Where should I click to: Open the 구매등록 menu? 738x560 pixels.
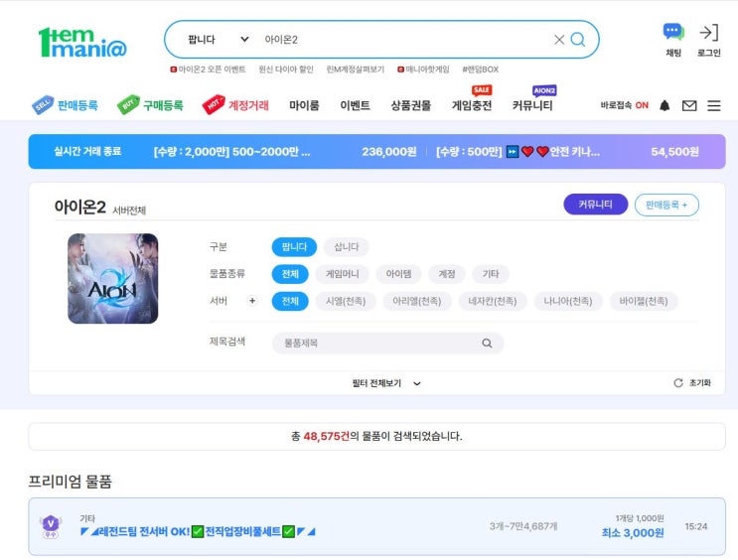pyautogui.click(x=163, y=105)
